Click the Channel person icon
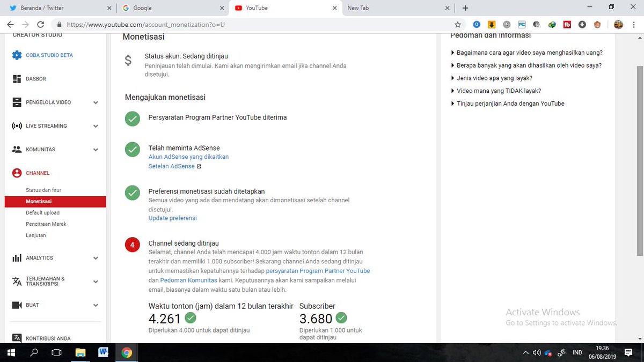This screenshot has width=644, height=362. click(x=17, y=173)
